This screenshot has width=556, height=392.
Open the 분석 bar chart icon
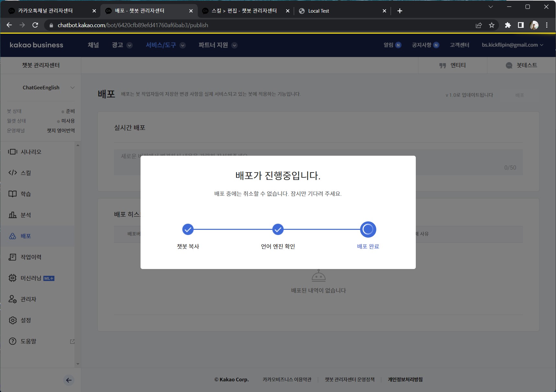[x=13, y=215]
